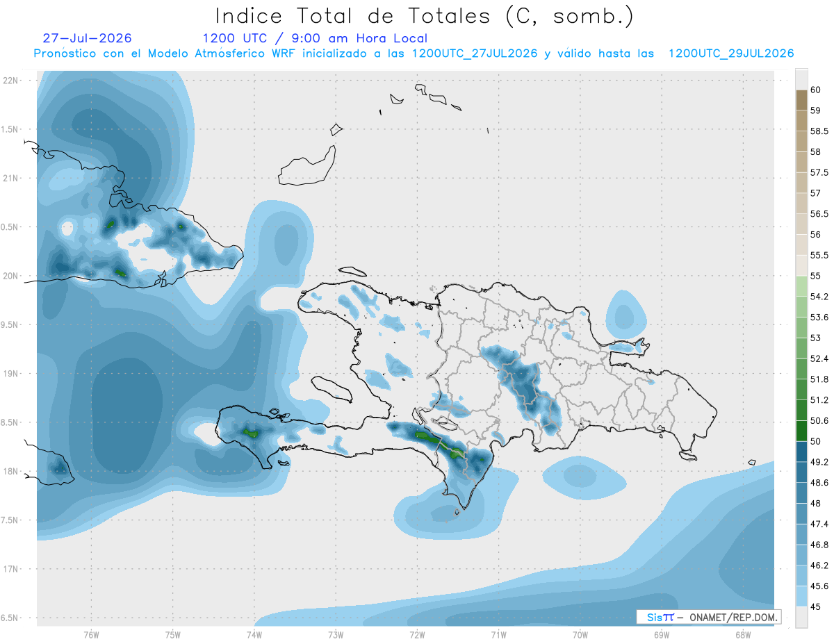Click the colorbar label '46.8'
Image resolution: width=834 pixels, height=644 pixels.
tap(819, 545)
